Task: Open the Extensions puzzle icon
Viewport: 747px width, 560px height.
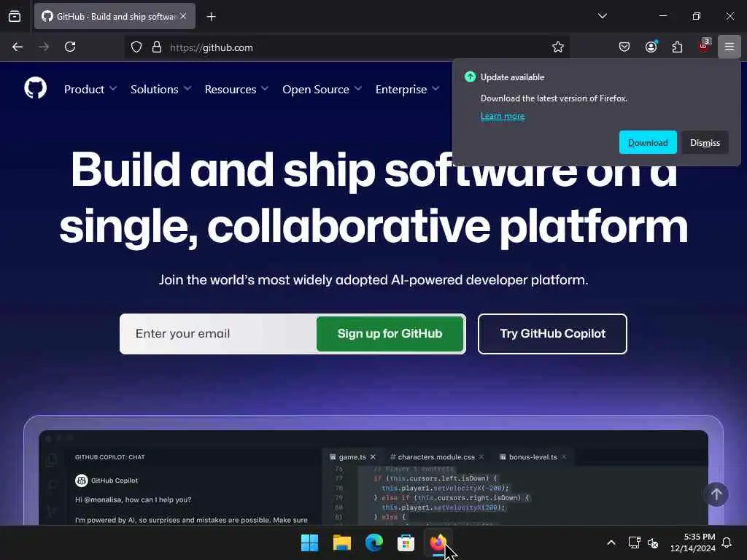Action: click(x=677, y=47)
